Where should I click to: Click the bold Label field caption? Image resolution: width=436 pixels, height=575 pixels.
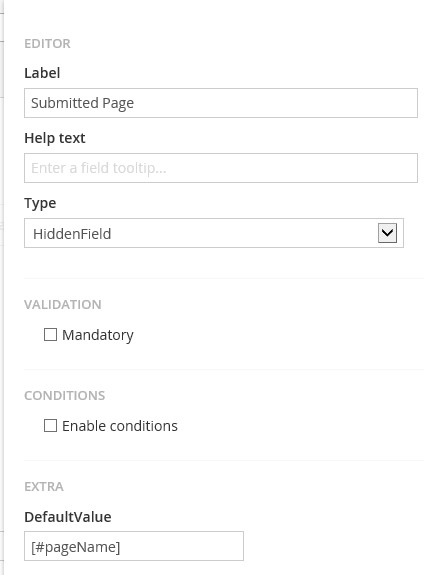click(42, 73)
